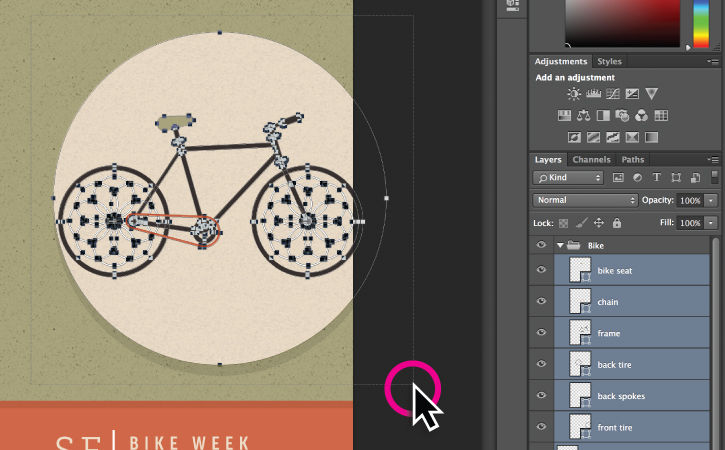Click the Fill 100% value field
The image size is (725, 450).
(x=690, y=223)
